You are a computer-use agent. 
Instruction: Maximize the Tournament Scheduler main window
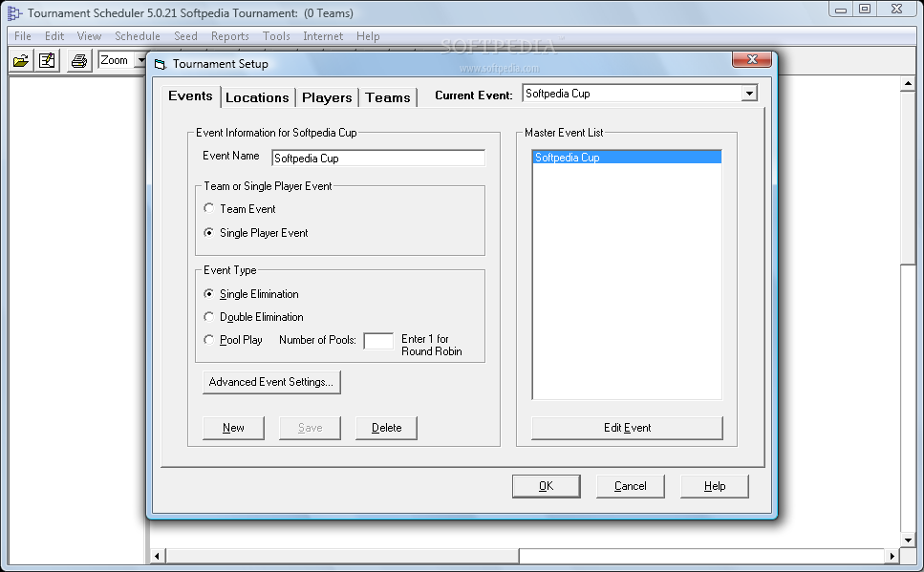[x=865, y=10]
